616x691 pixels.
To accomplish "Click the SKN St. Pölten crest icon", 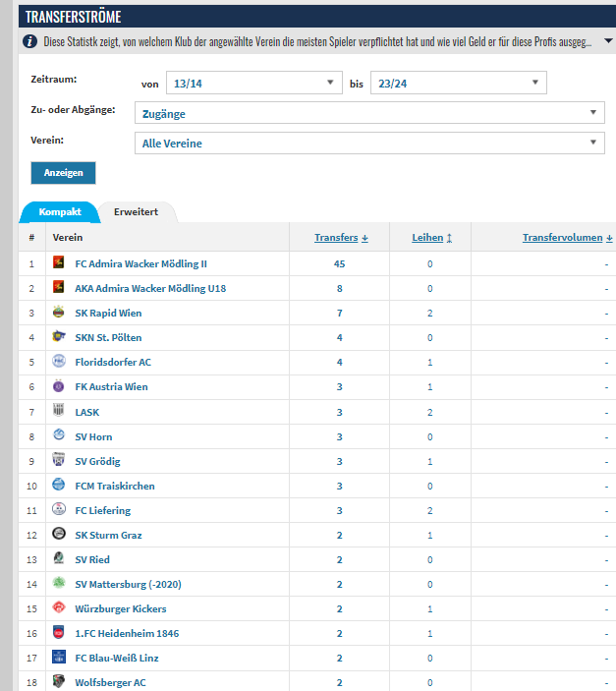I will 59,336.
